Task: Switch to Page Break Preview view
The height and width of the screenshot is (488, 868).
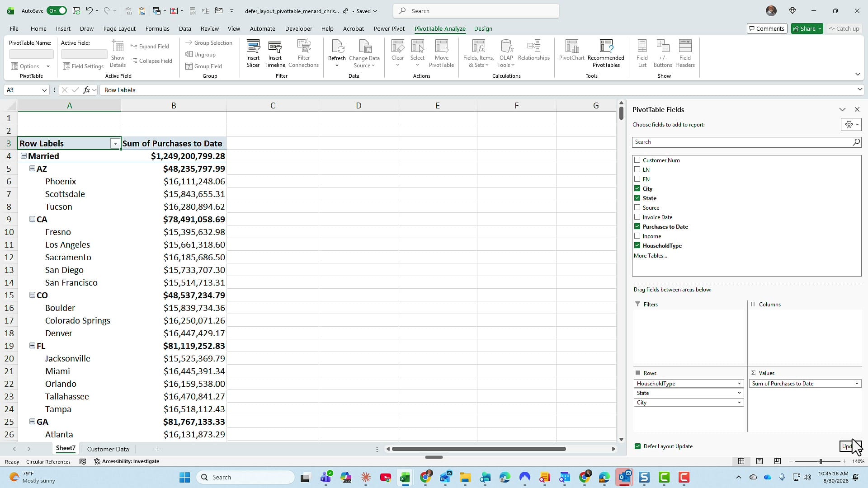Action: point(778,461)
